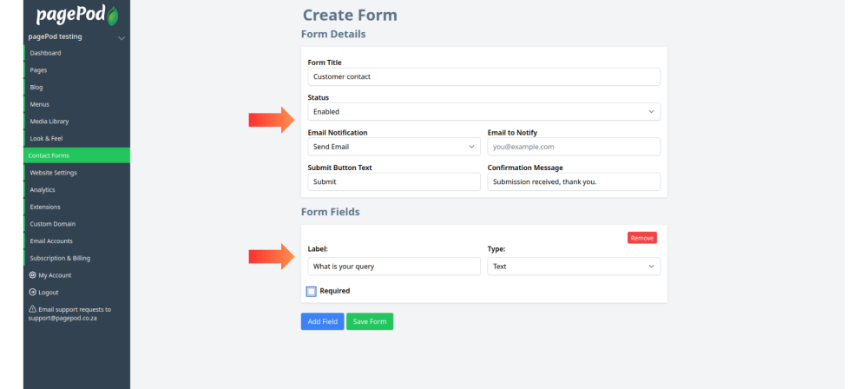868x389 pixels.
Task: Click the Add Field button
Action: [x=323, y=321]
